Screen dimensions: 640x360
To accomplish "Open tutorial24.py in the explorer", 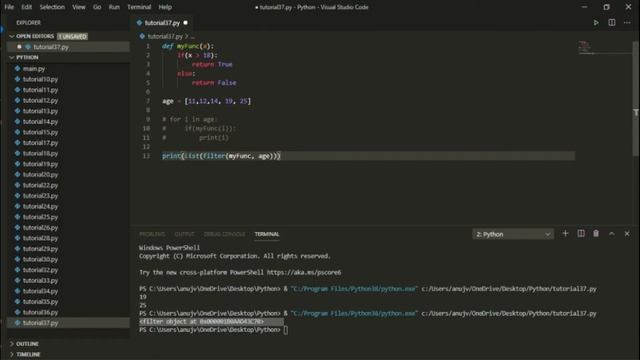I will tap(69, 207).
